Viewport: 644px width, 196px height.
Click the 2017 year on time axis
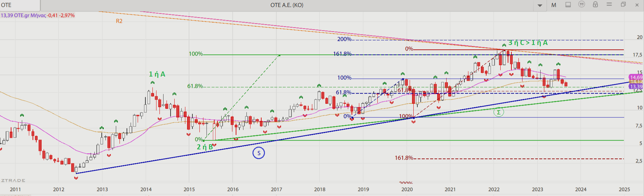(277, 189)
